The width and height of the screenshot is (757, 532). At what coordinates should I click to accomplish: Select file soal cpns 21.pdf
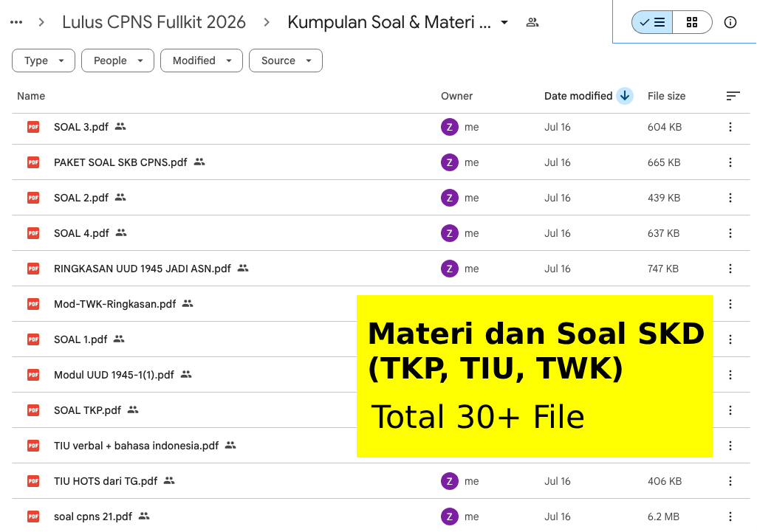pyautogui.click(x=93, y=517)
